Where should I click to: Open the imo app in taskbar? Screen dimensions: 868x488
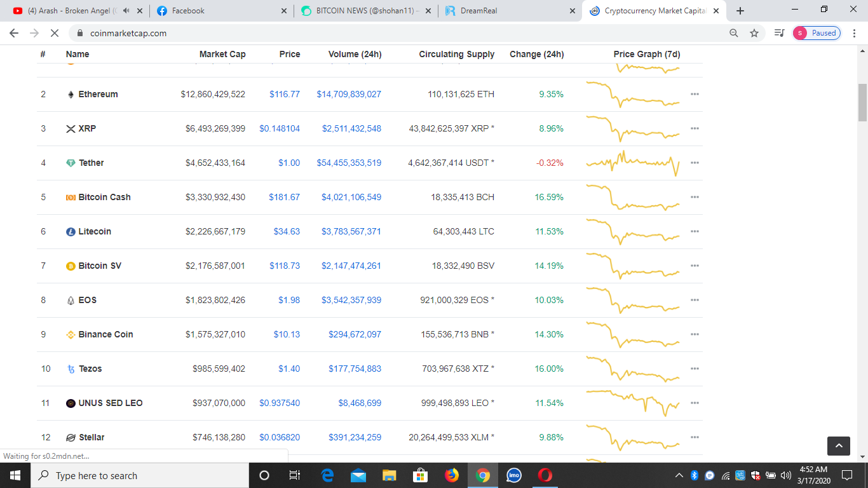tap(513, 475)
